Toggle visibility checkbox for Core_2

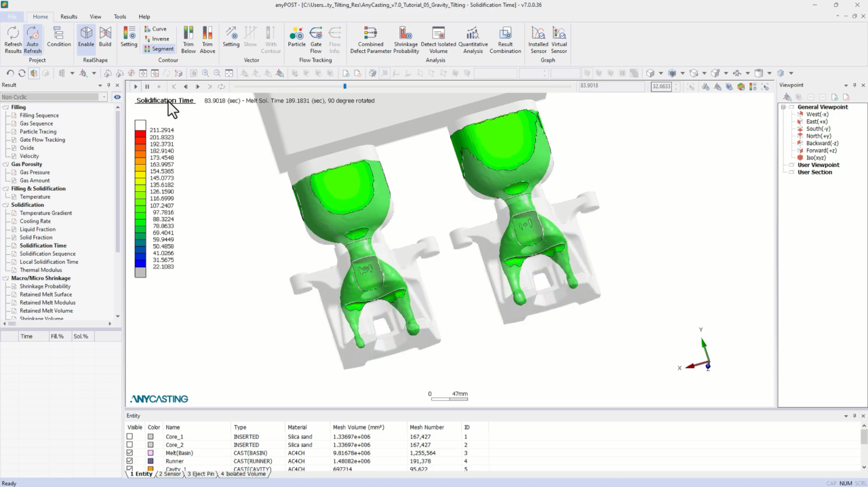[130, 445]
